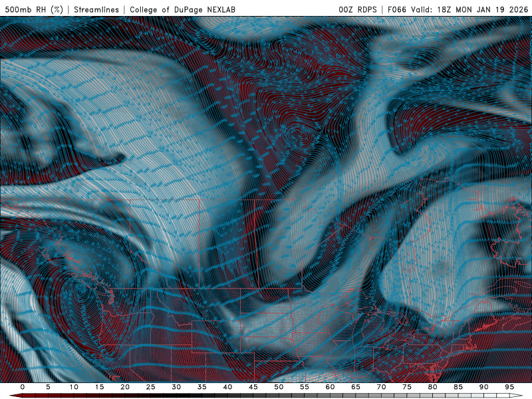Screen dimensions: 532x399
Task: Click the "40" color scale label
Action: (x=227, y=387)
